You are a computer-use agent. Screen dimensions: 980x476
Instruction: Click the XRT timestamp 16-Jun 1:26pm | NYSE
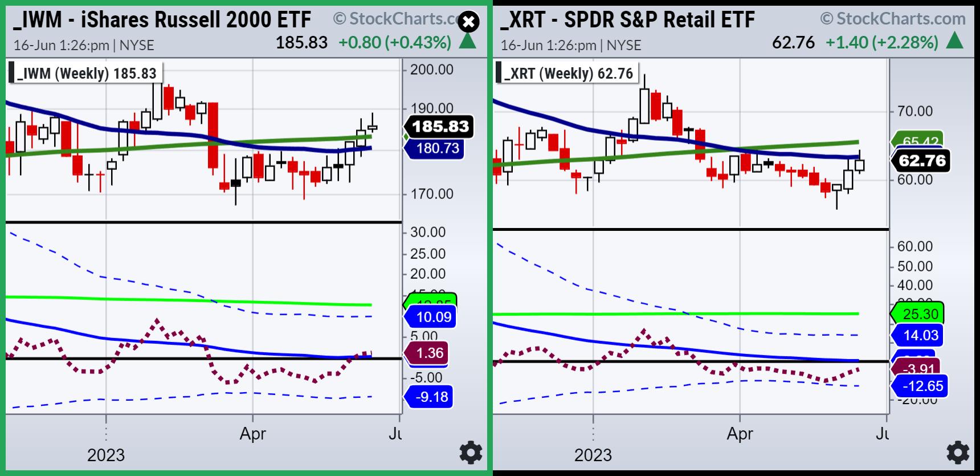point(570,45)
